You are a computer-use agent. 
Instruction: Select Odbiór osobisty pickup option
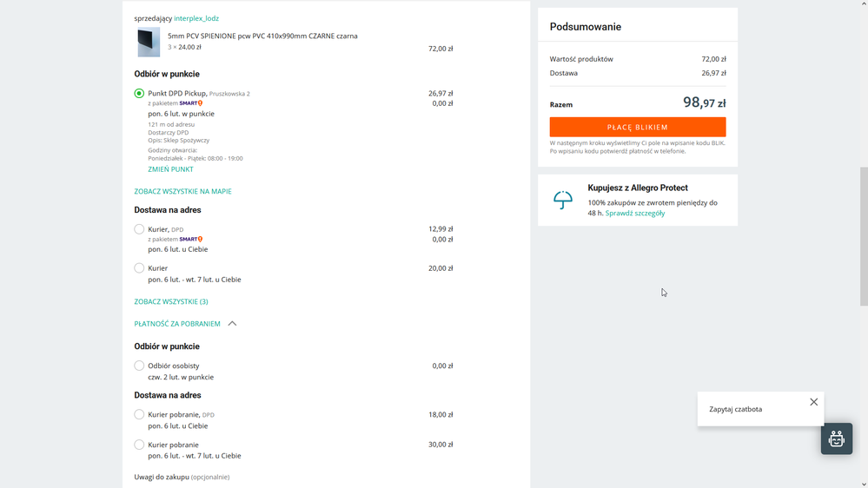coord(139,366)
